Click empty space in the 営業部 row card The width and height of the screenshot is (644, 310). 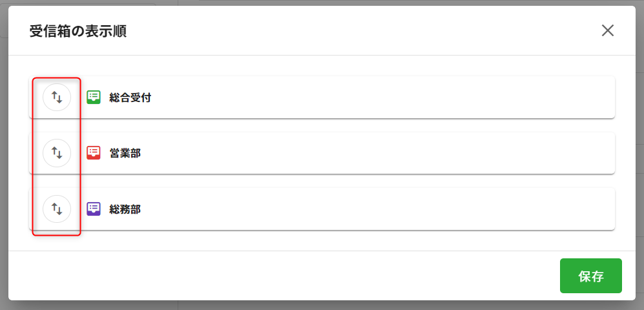(388, 153)
